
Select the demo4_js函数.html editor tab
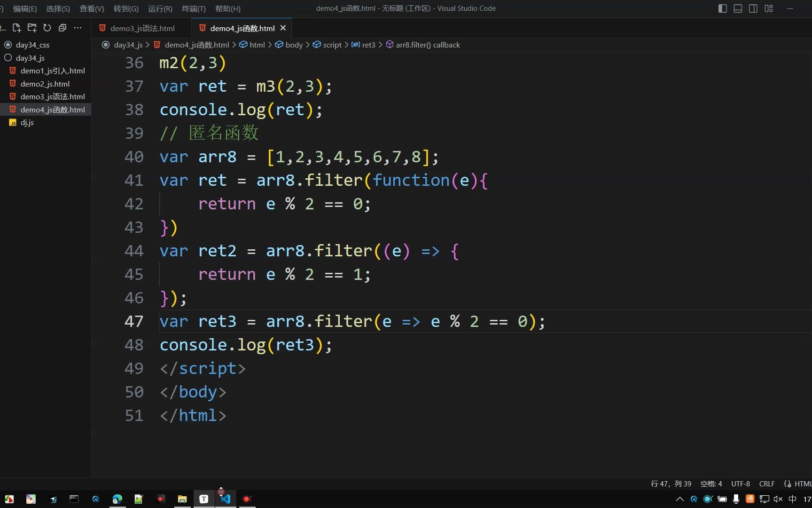242,28
